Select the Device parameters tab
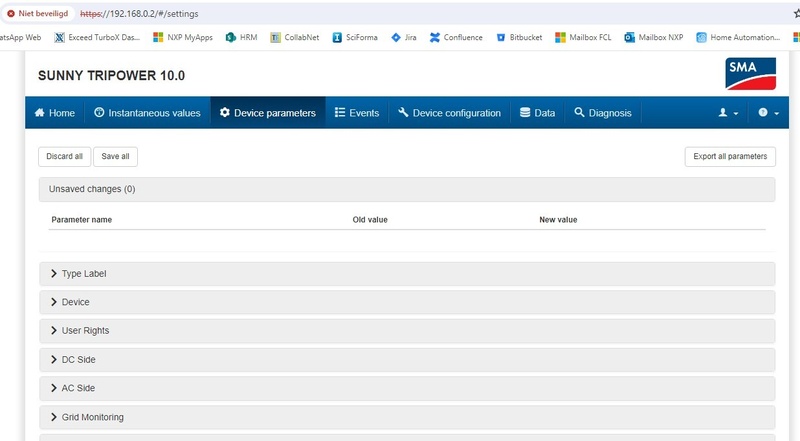Viewport: 800px width, 441px height. [x=268, y=113]
